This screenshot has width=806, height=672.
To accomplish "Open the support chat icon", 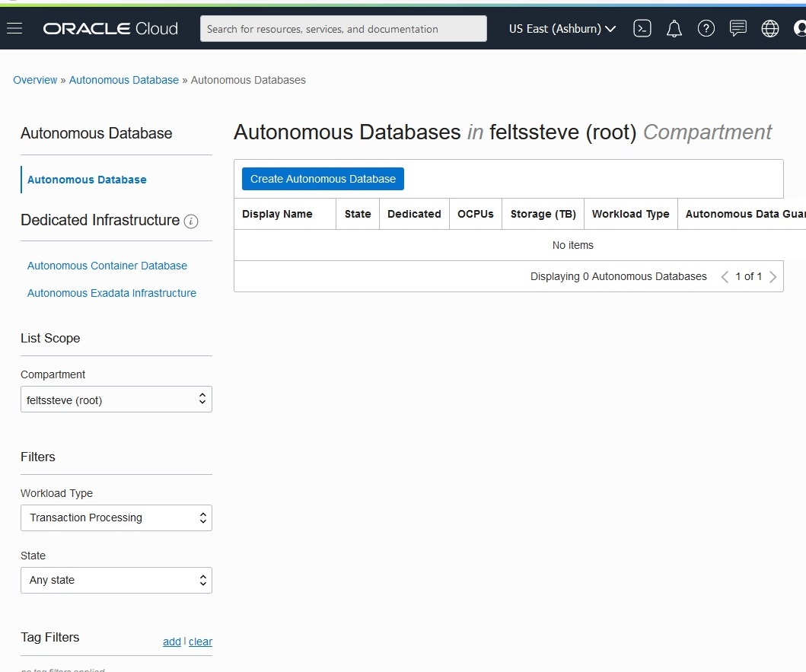I will click(x=738, y=29).
